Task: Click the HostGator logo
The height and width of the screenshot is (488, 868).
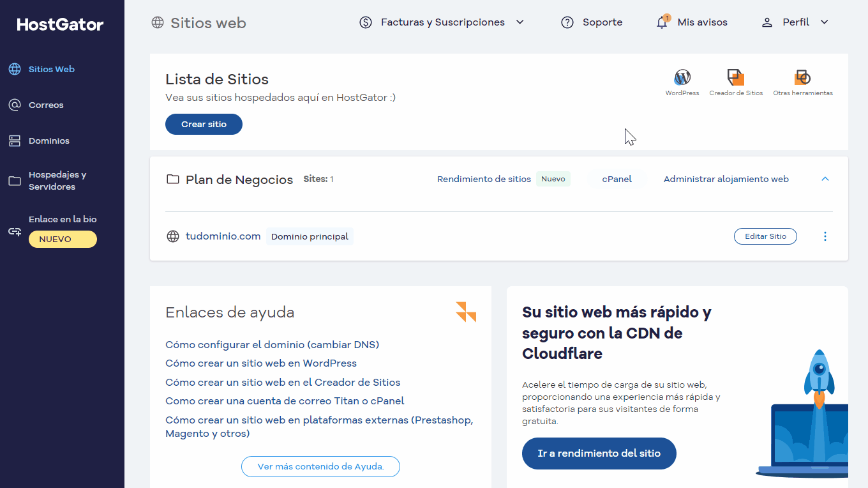Action: (60, 25)
